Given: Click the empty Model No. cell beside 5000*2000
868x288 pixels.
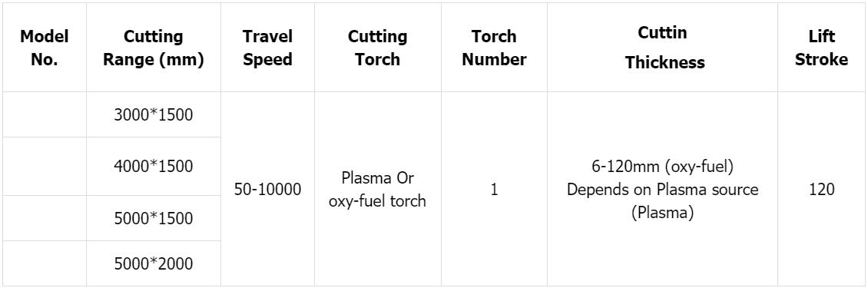Looking at the screenshot, I should click(45, 263).
